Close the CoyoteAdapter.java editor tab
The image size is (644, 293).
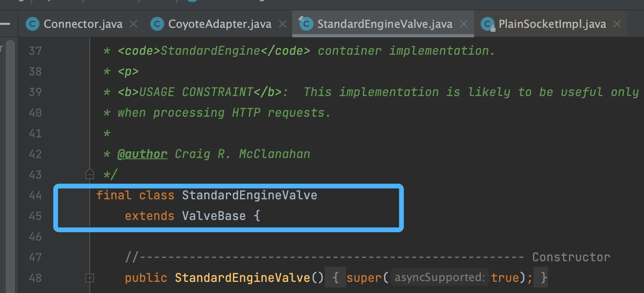pyautogui.click(x=283, y=24)
